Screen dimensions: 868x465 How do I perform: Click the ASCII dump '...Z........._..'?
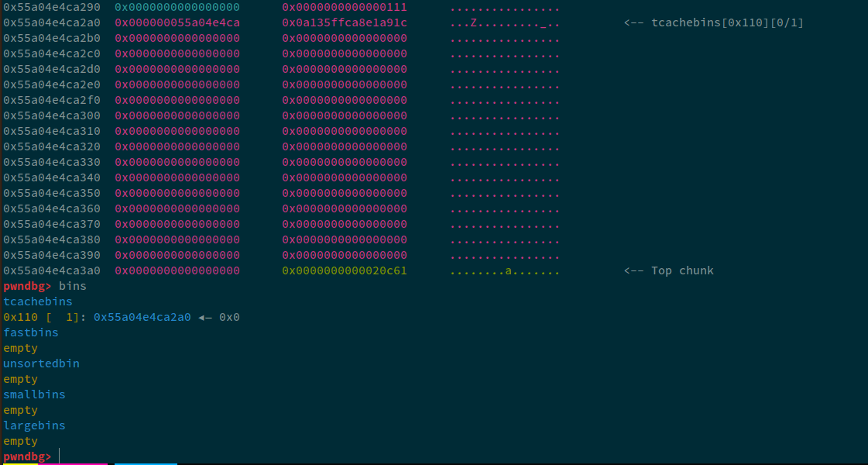pos(504,23)
